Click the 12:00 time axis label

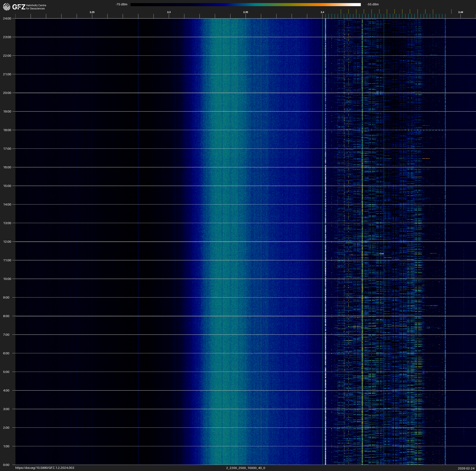[7, 242]
